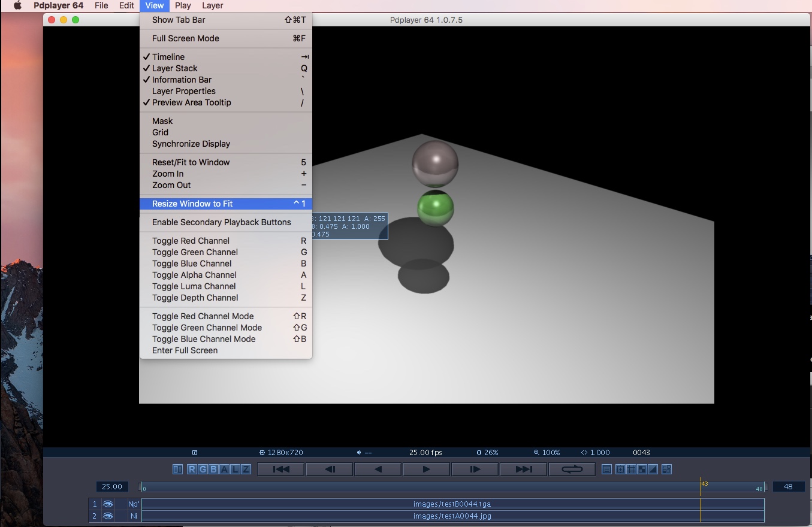Click the synchronize display computers icon
The image size is (812, 527).
[x=667, y=470]
